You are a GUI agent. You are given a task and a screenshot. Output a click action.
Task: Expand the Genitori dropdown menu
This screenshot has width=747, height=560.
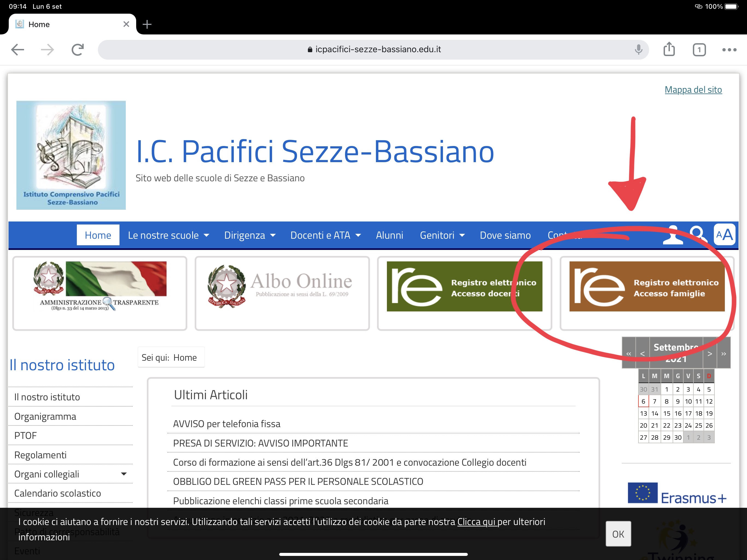point(442,235)
